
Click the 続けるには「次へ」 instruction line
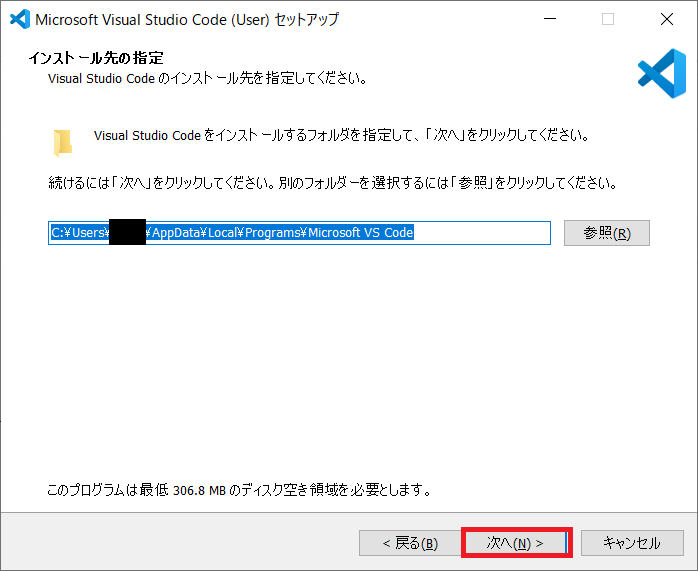coord(332,182)
